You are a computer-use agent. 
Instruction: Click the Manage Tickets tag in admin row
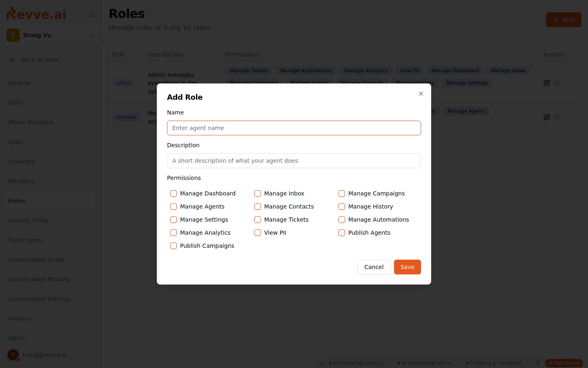click(x=249, y=71)
